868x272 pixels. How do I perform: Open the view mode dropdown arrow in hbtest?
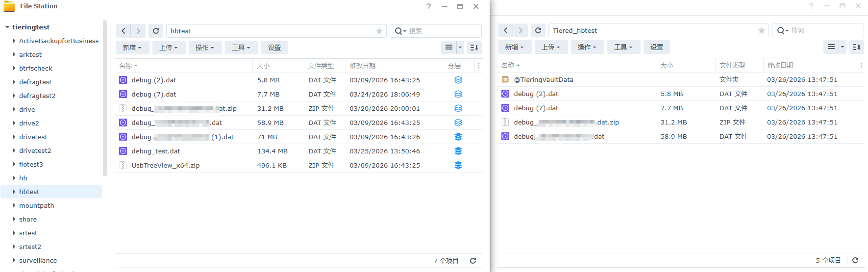(460, 48)
